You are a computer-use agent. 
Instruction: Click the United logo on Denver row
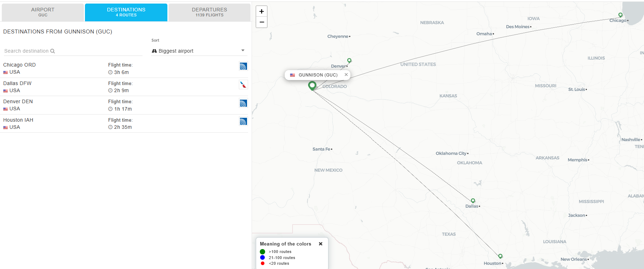pyautogui.click(x=243, y=103)
